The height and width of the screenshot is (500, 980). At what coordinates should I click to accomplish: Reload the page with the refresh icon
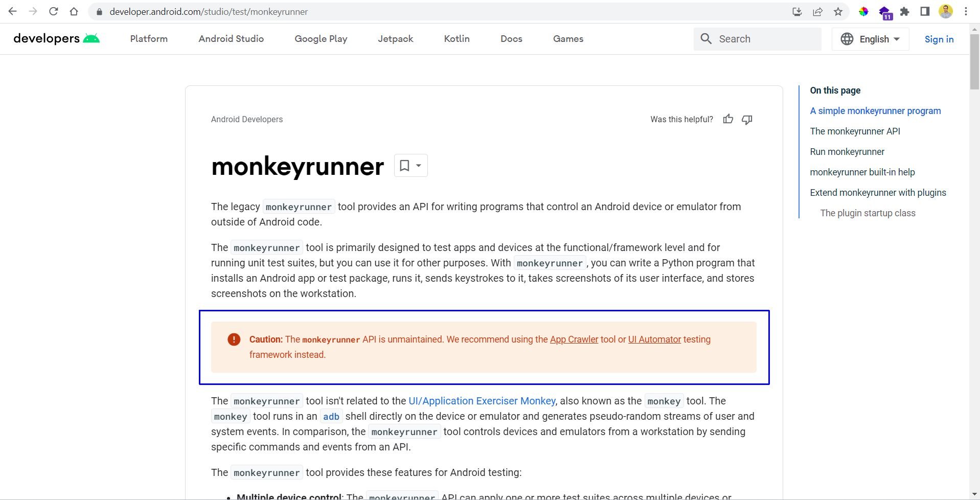click(53, 11)
